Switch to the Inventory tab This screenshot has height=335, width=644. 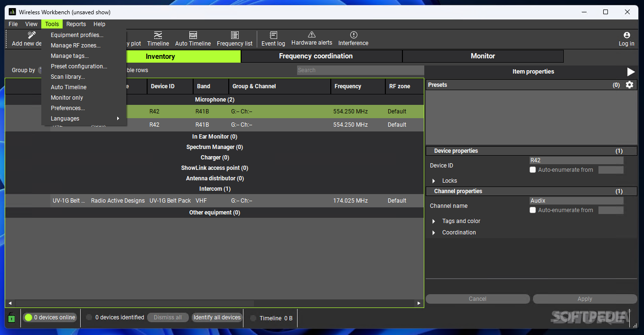coord(160,56)
